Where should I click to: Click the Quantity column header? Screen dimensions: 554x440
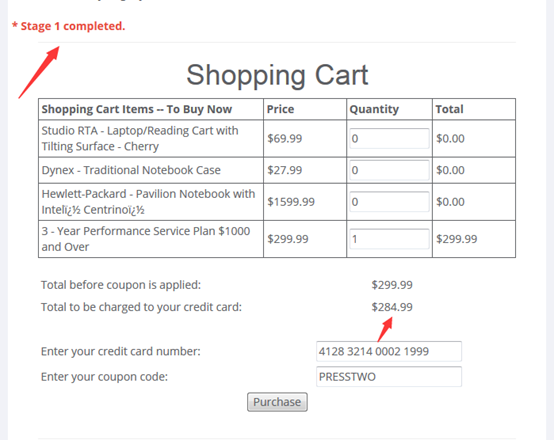point(374,109)
